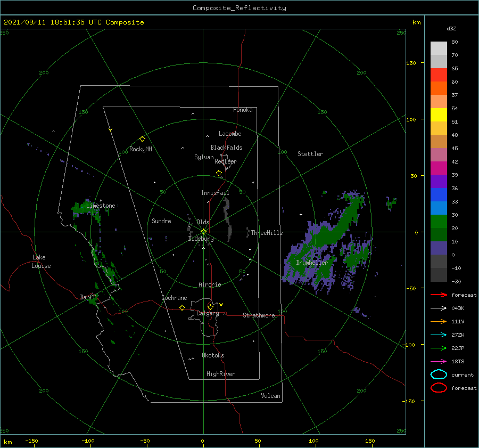This screenshot has width=479, height=448.
Task: Click the red forecast ellipse legend icon
Action: pos(439,388)
